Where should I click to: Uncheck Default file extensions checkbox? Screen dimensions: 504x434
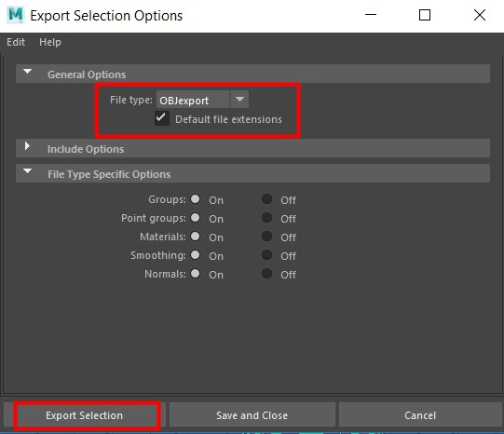point(162,118)
